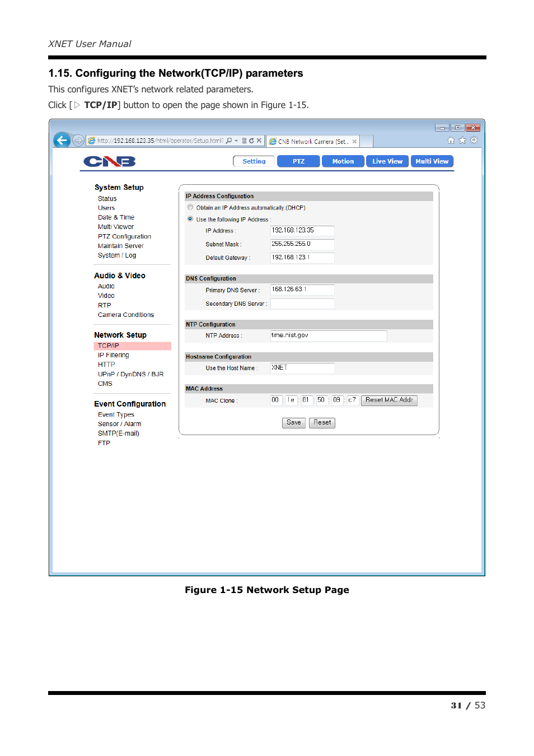Close the CNB Network Camera tab
Image resolution: width=534 pixels, height=756 pixels.
[x=354, y=142]
